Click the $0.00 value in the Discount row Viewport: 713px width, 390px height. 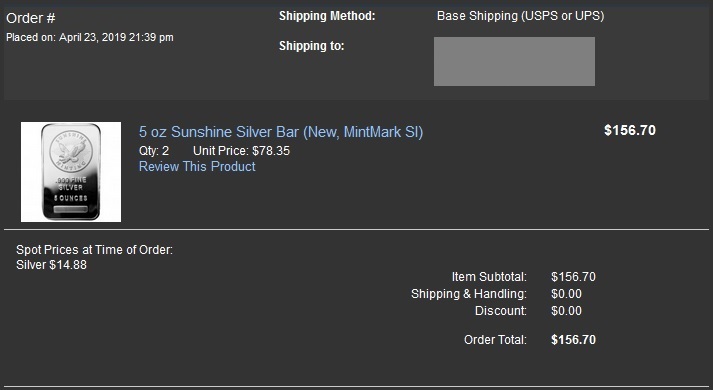567,311
